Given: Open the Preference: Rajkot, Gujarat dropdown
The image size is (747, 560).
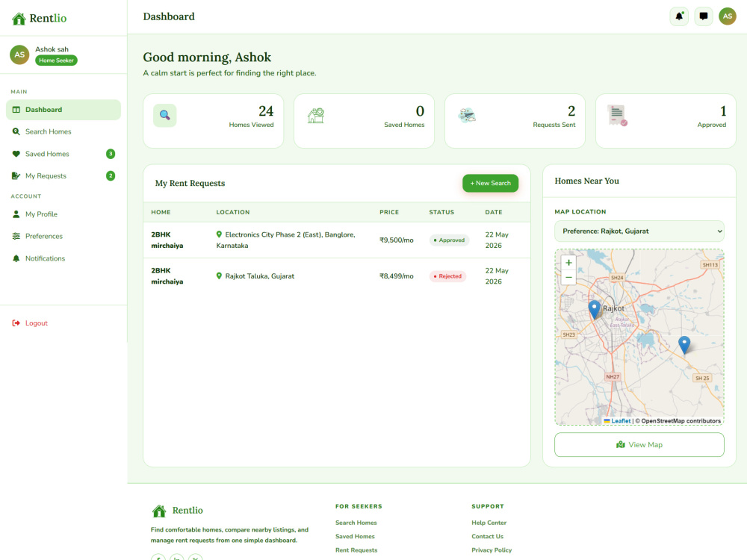Looking at the screenshot, I should pyautogui.click(x=639, y=231).
